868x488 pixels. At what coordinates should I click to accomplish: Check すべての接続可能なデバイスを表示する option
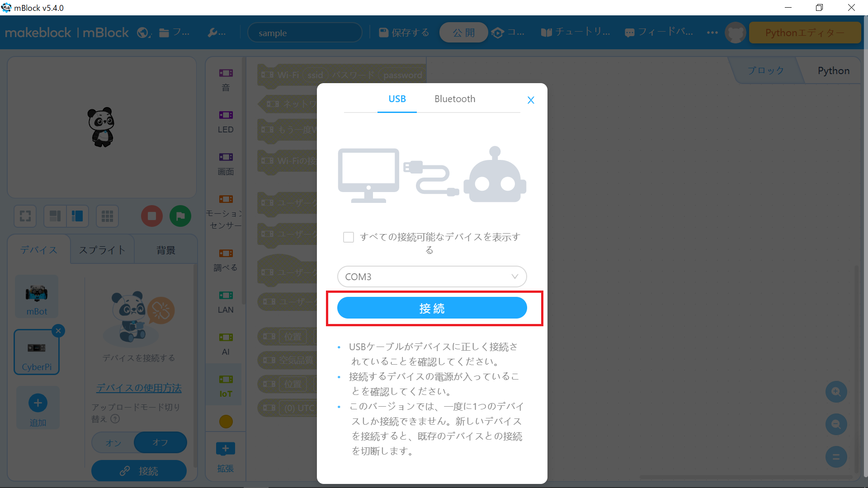(348, 237)
